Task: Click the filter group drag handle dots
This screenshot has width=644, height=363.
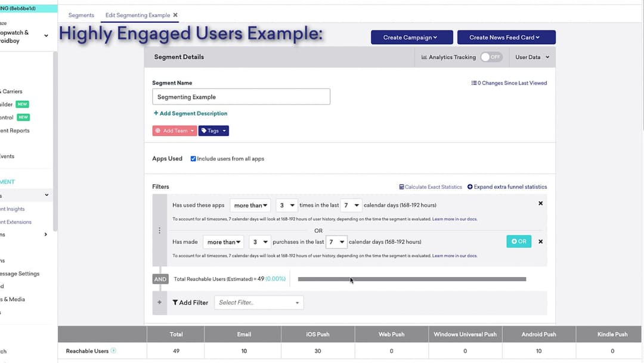Action: pyautogui.click(x=159, y=230)
